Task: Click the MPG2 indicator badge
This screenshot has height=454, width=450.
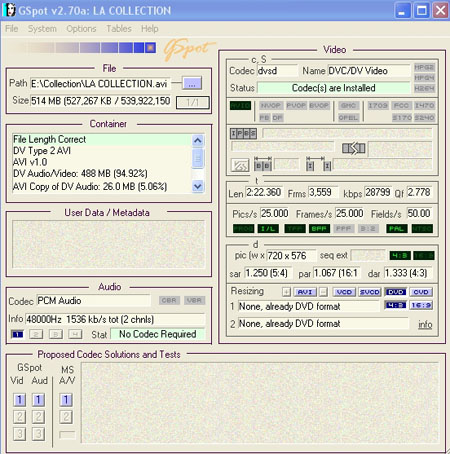Action: [424, 67]
